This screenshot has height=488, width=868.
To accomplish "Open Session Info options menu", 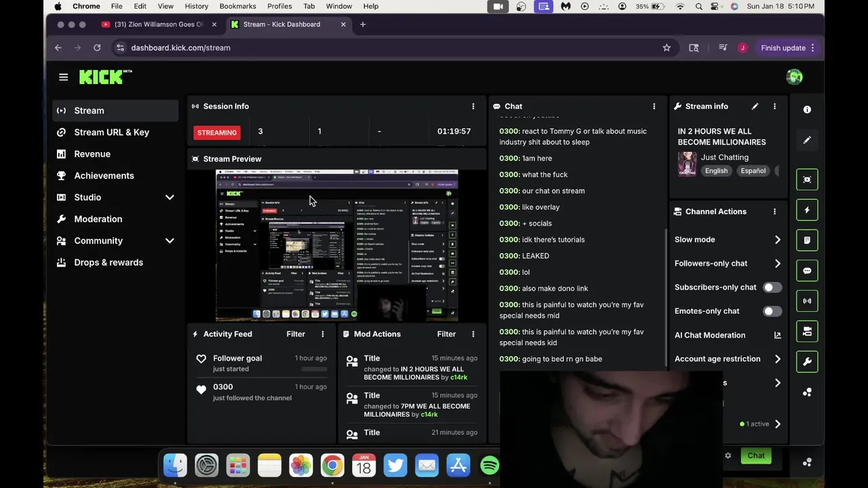I will (473, 106).
